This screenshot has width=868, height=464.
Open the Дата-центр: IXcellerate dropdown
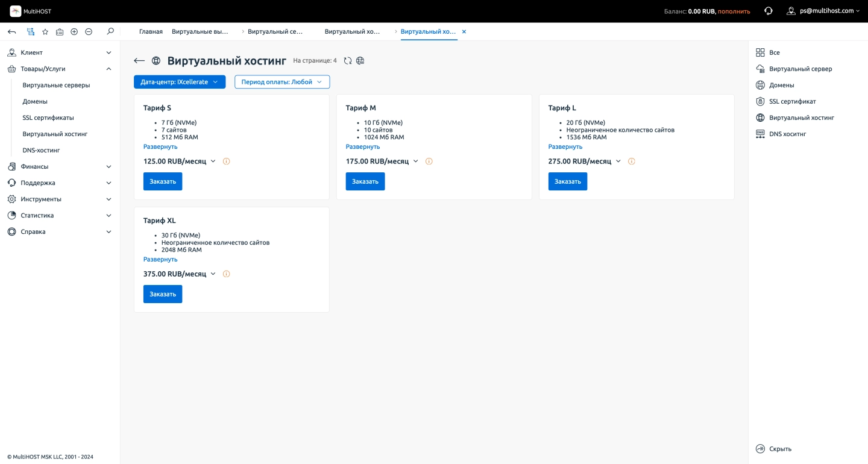[x=180, y=82]
